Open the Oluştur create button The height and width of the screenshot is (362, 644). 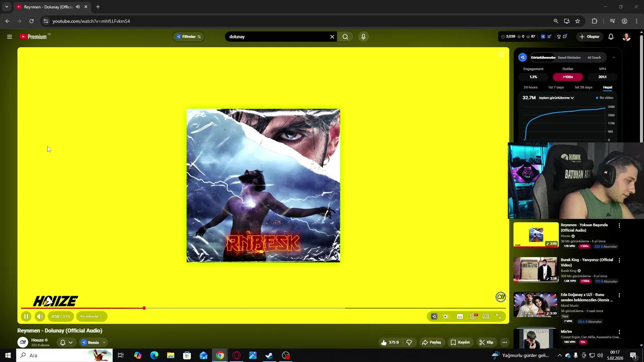[x=590, y=37]
